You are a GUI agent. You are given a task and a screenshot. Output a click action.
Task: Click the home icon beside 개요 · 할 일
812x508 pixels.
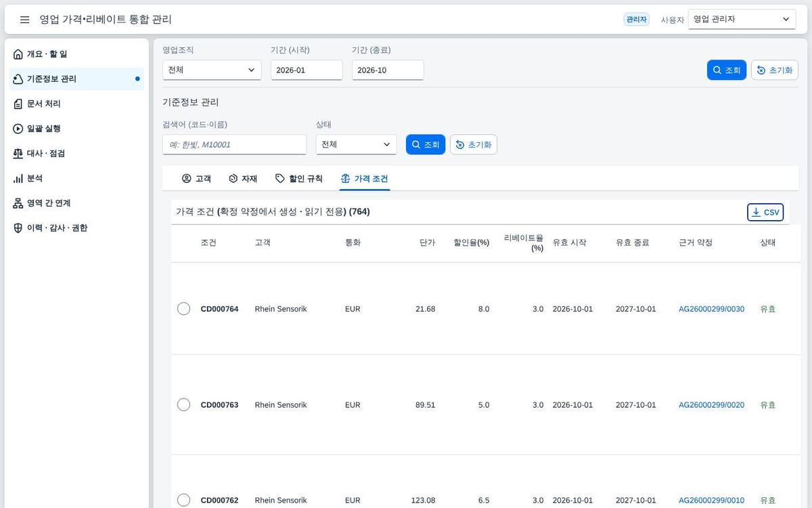point(18,54)
